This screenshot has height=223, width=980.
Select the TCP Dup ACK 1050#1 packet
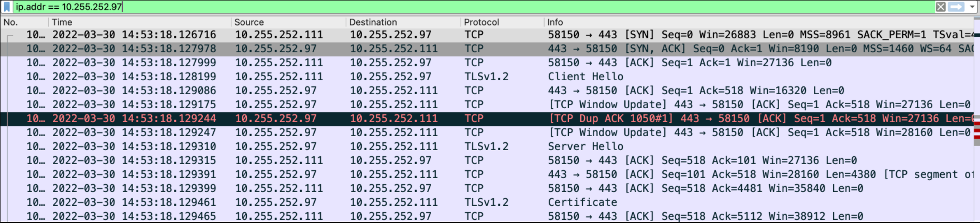487,118
